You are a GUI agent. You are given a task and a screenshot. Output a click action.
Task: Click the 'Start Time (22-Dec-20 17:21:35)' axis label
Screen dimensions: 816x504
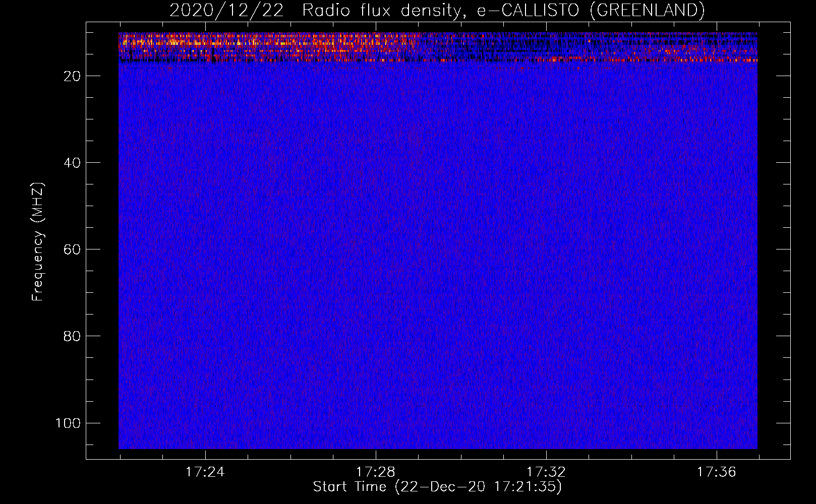[437, 487]
